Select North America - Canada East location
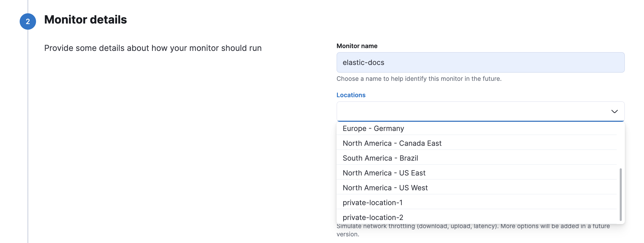The height and width of the screenshot is (243, 644). [x=392, y=143]
